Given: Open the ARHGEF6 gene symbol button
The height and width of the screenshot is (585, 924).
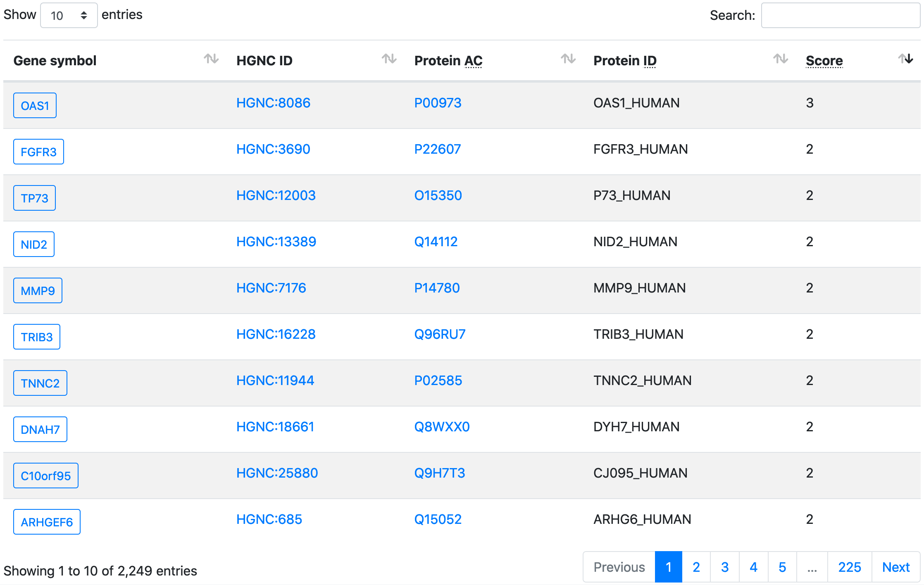Looking at the screenshot, I should click(x=47, y=522).
